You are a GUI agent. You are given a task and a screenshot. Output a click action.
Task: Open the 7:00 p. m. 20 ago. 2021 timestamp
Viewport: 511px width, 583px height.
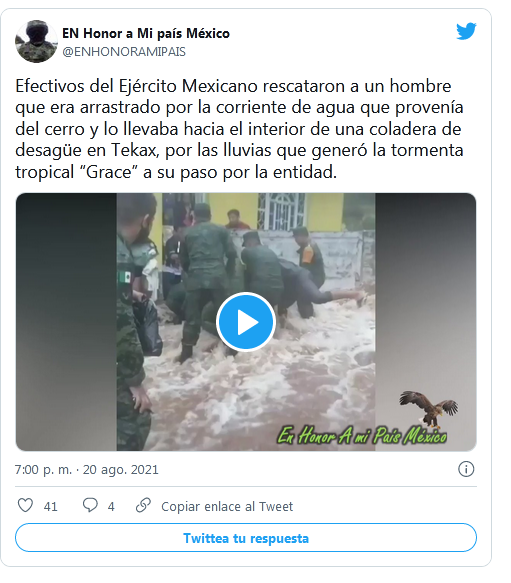[x=87, y=470]
